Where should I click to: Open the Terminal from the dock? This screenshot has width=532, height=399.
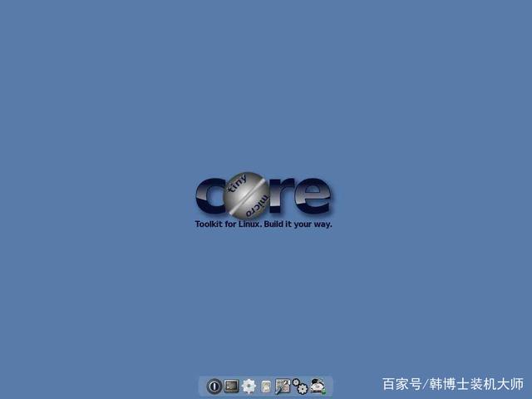(232, 386)
